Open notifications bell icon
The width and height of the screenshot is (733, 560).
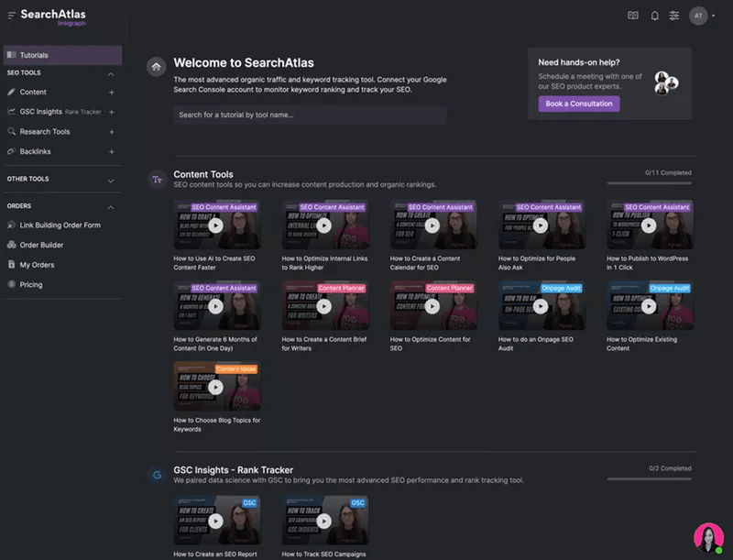click(x=654, y=16)
